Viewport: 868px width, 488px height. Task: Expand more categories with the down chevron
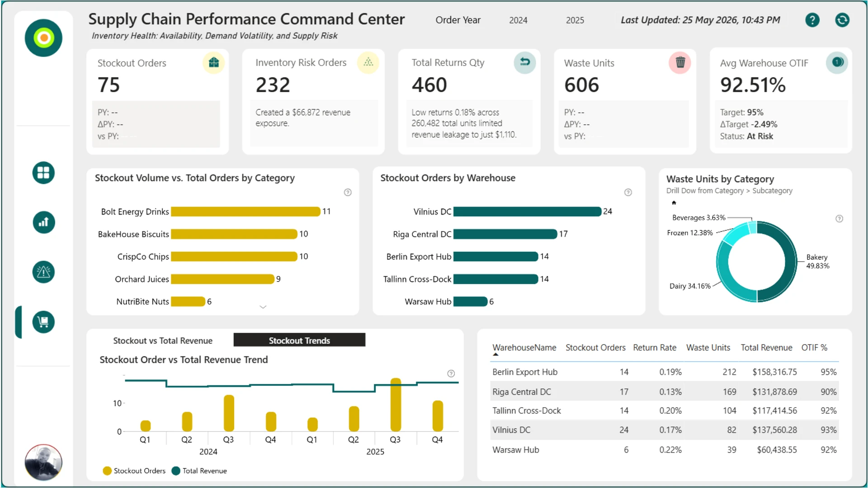263,307
